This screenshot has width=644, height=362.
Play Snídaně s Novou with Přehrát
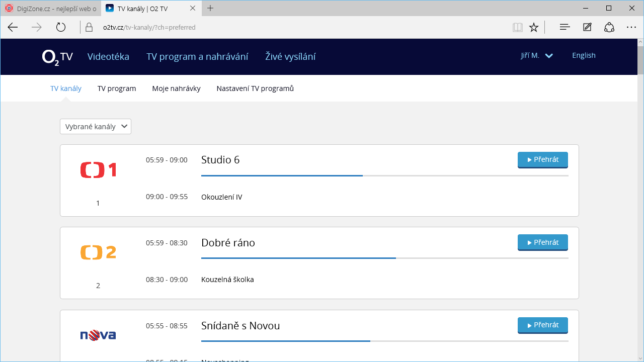tap(543, 325)
